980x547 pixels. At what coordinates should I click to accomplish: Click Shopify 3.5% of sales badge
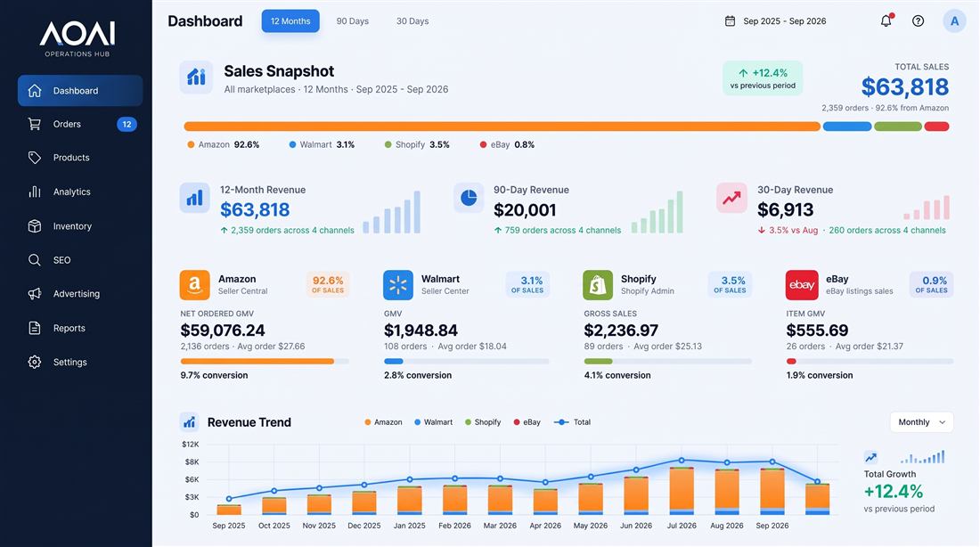[x=730, y=284]
